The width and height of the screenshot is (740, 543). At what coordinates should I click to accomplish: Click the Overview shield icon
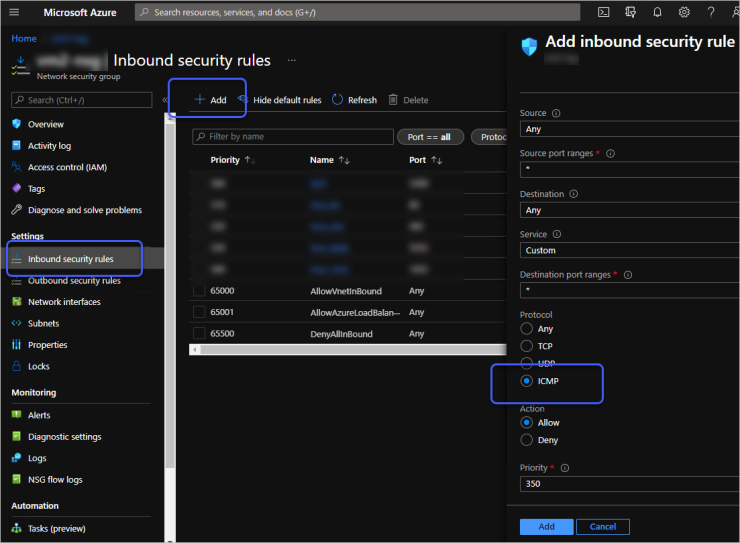(17, 124)
